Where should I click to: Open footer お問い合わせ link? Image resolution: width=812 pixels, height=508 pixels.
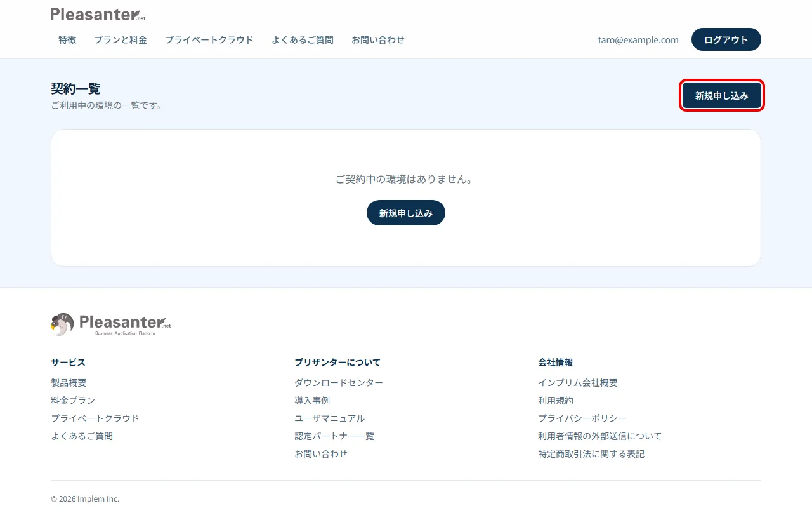point(321,454)
